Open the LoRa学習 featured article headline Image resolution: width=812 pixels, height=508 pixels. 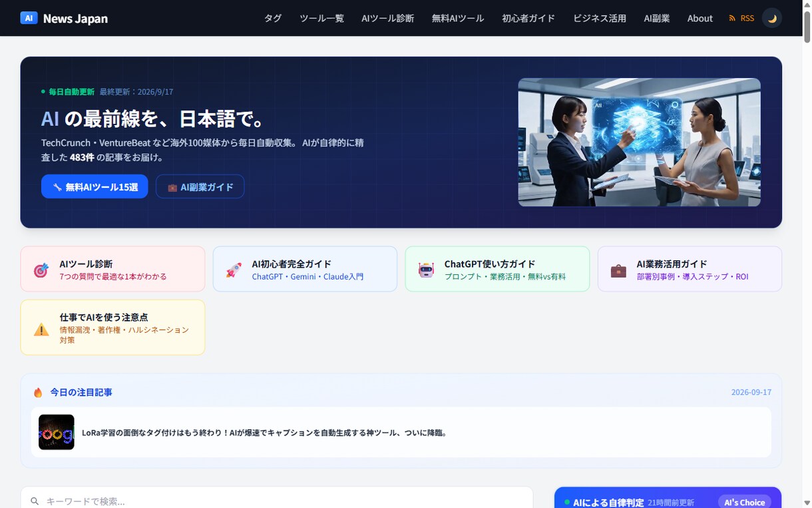click(x=265, y=433)
